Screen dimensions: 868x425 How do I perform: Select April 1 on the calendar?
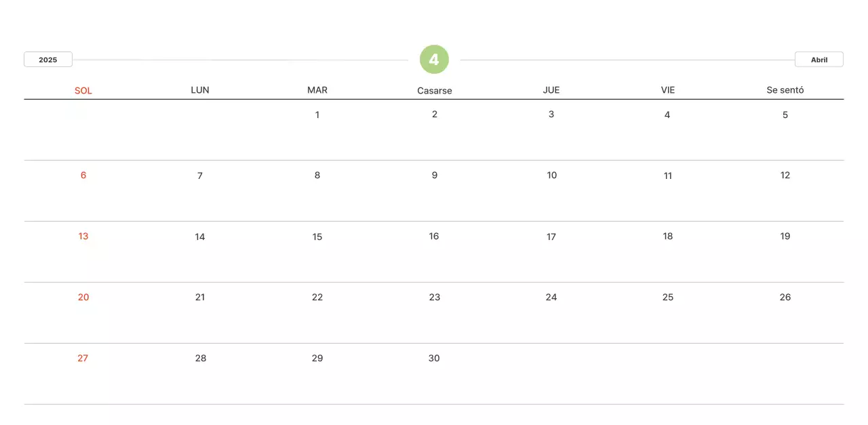317,115
